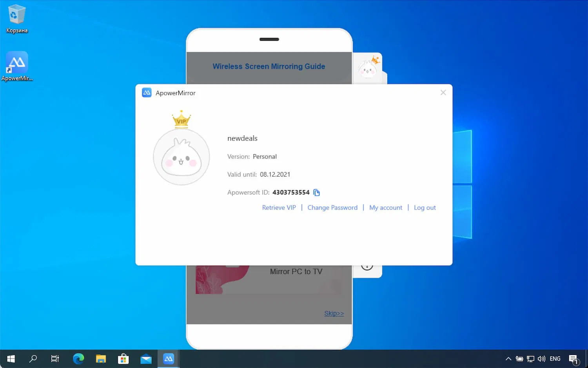Image resolution: width=588 pixels, height=368 pixels.
Task: Open the notification center
Action: click(x=574, y=359)
